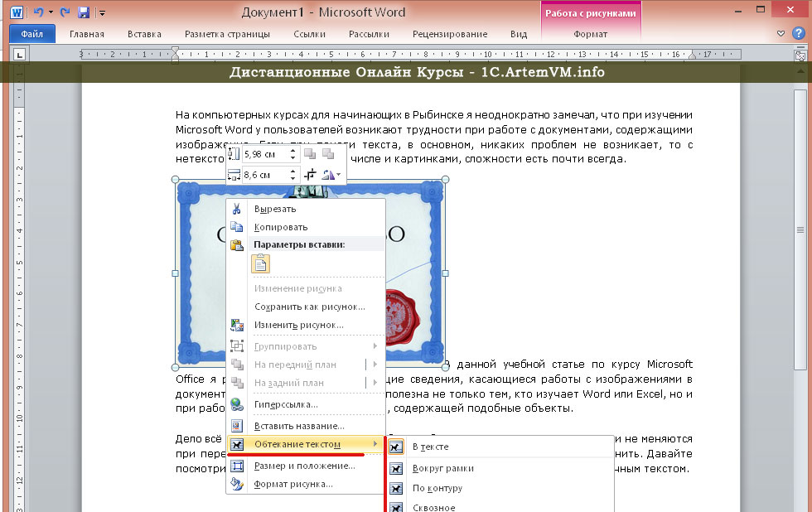Redo action using the Quick Access toolbar arrow
Image resolution: width=812 pixels, height=512 pixels.
[65, 12]
